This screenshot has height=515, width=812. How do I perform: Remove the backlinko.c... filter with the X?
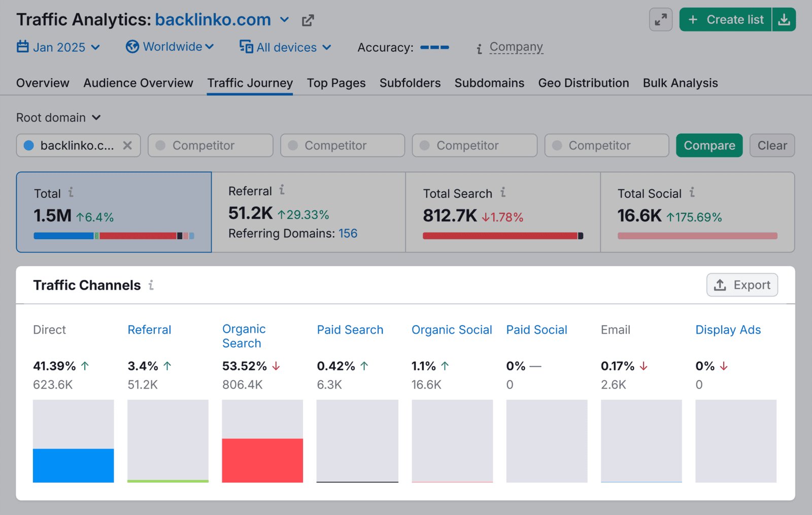point(128,145)
